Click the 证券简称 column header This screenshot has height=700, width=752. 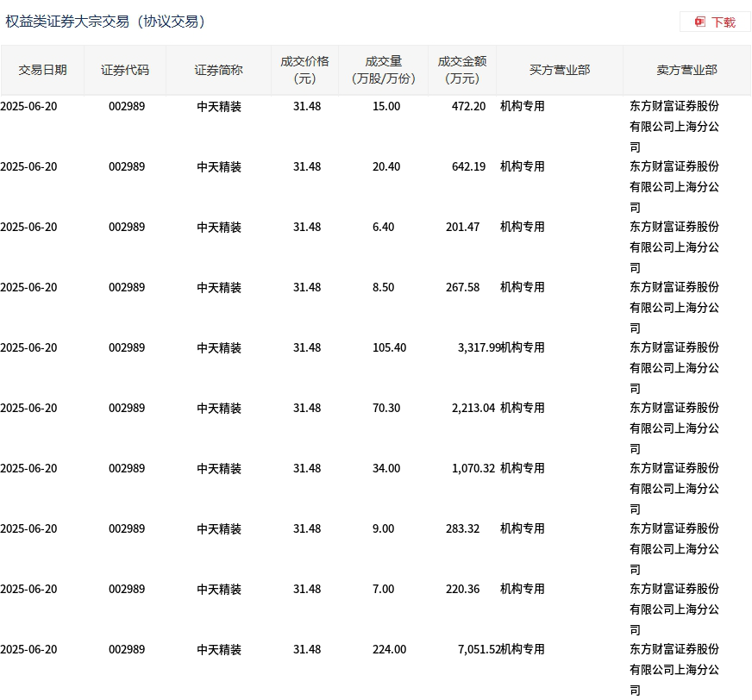point(218,70)
